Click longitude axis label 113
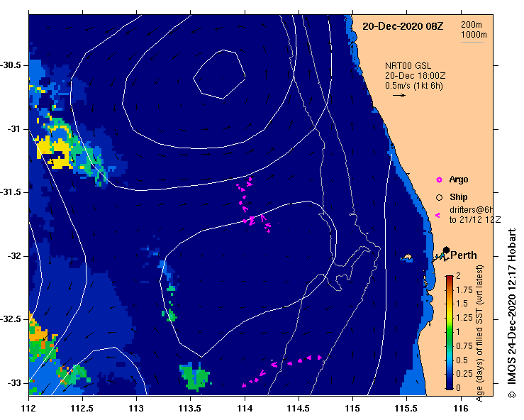This screenshot has width=524, height=420. pos(136,409)
